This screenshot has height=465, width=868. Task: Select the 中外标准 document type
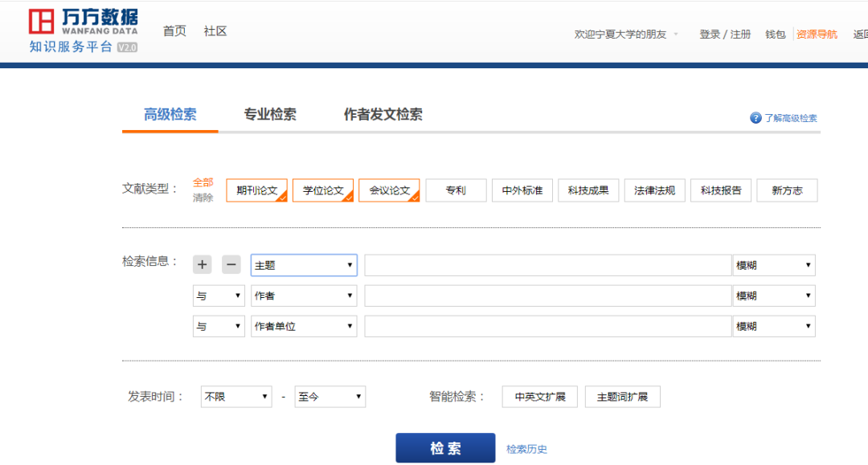pos(522,190)
